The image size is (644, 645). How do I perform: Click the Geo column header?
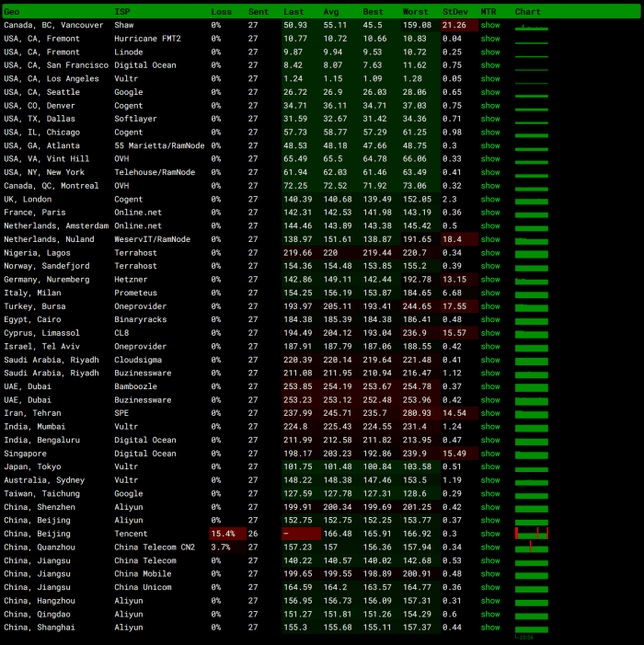12,12
